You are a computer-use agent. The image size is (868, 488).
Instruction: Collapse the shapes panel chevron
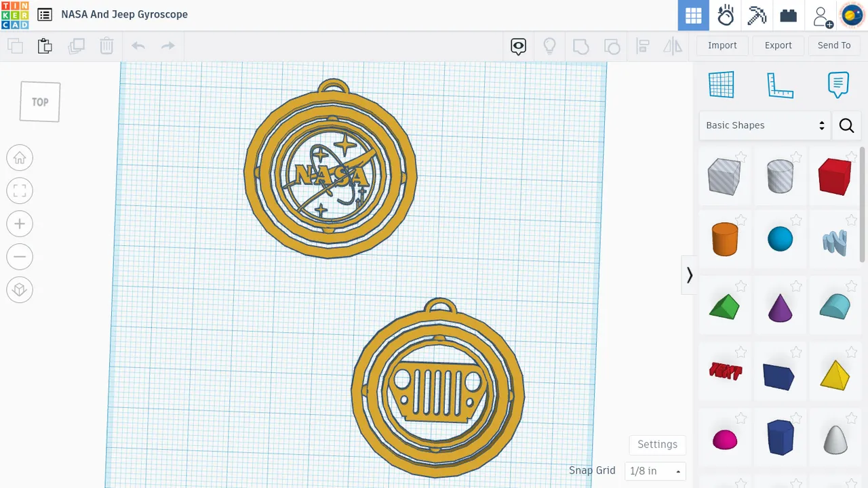(x=689, y=275)
